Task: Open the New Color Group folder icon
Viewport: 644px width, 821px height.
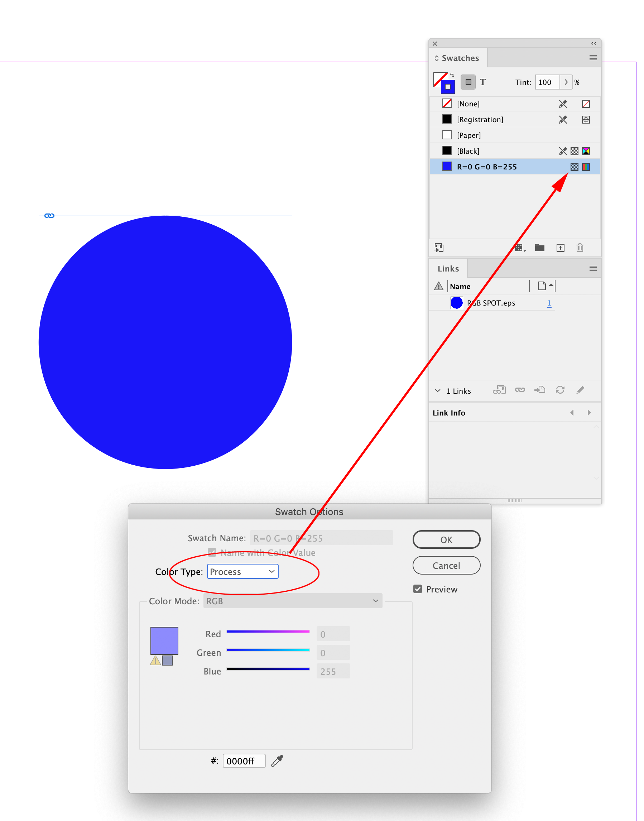Action: (x=539, y=248)
